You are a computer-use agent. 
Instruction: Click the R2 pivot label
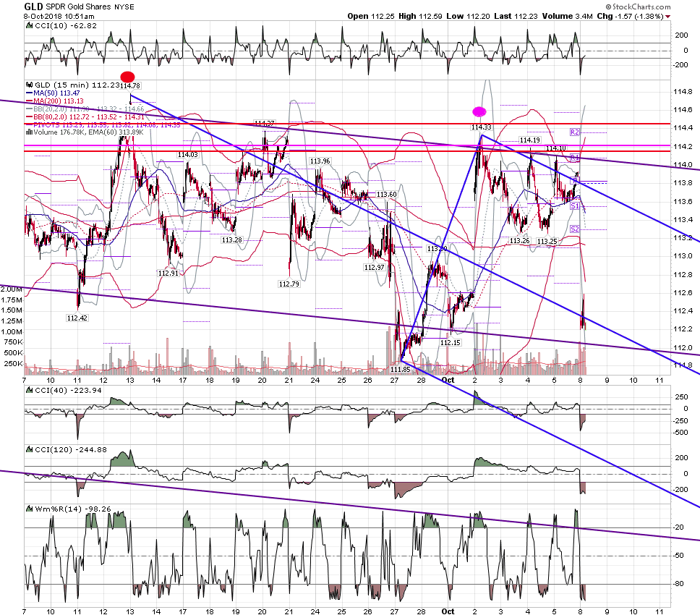pyautogui.click(x=575, y=132)
